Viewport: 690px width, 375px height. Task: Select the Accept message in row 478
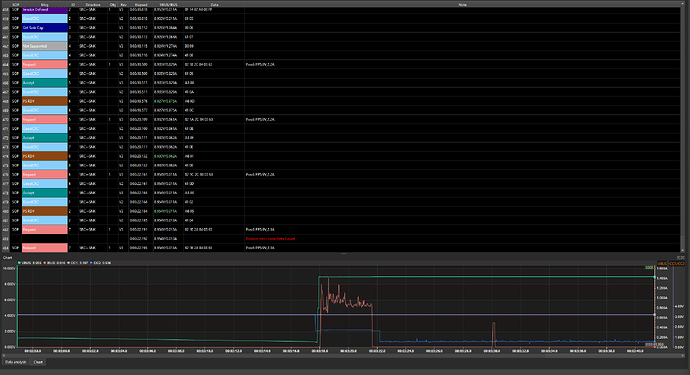coord(44,193)
